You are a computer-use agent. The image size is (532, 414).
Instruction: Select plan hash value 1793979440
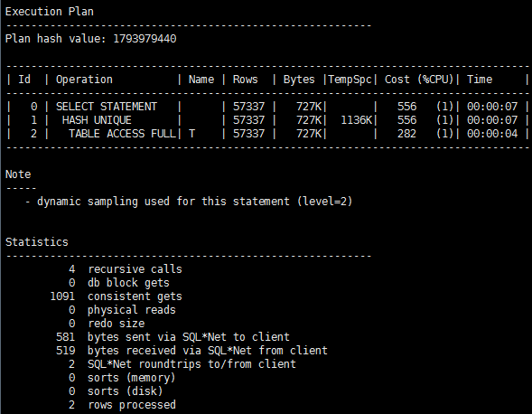pos(145,39)
